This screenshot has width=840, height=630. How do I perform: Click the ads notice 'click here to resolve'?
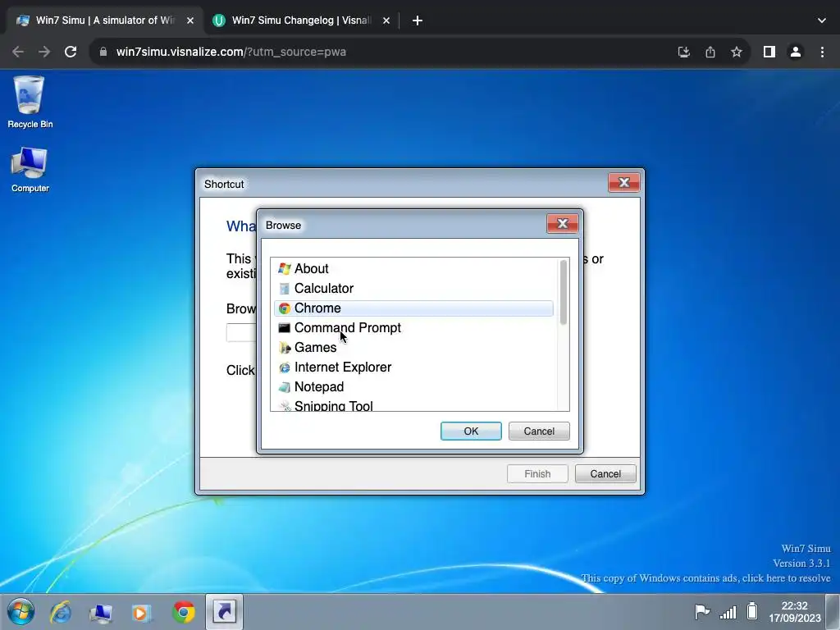click(705, 578)
